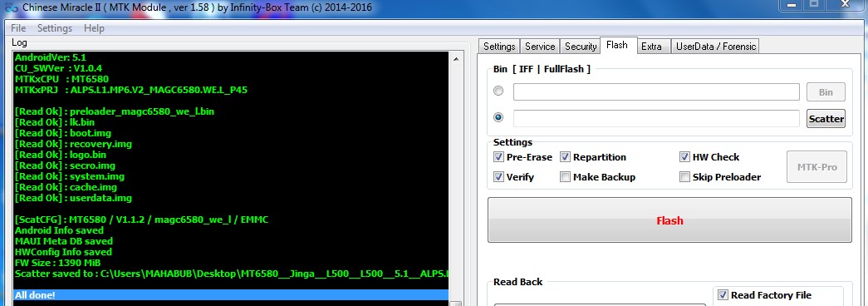This screenshot has width=868, height=306.
Task: Switch to the Security tab
Action: [x=580, y=47]
